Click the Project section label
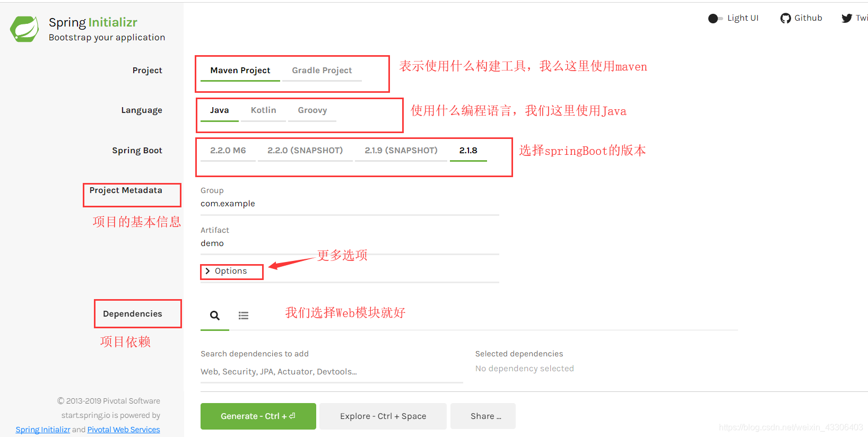The width and height of the screenshot is (868, 437). click(x=147, y=71)
